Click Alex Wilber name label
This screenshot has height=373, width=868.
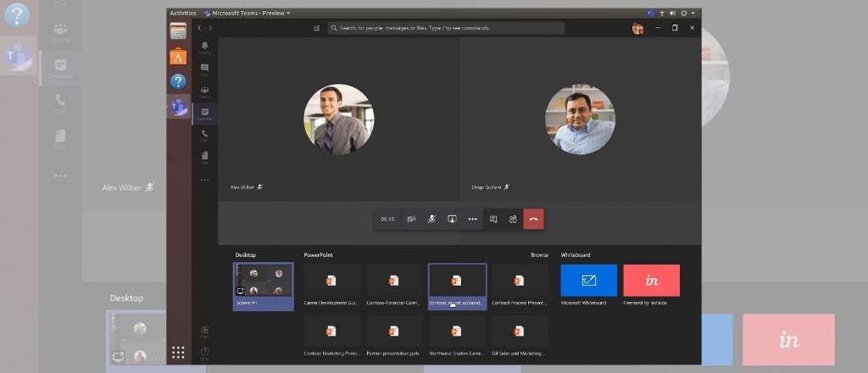(242, 187)
